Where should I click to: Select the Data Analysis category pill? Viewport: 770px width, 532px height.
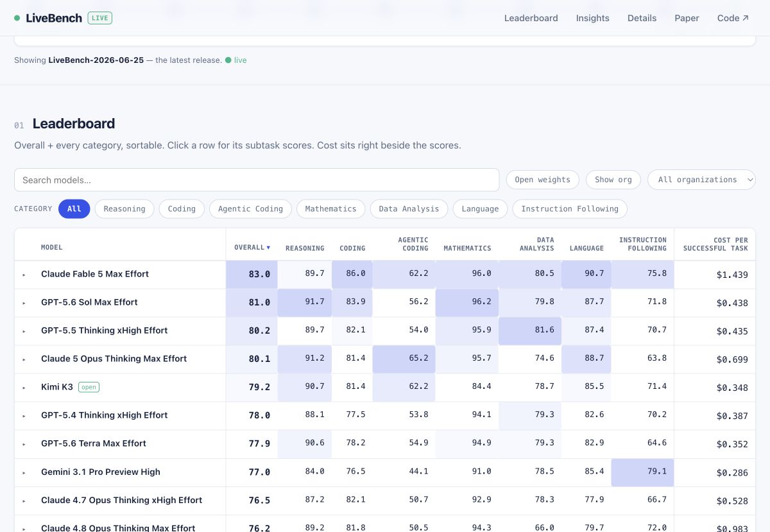(409, 209)
